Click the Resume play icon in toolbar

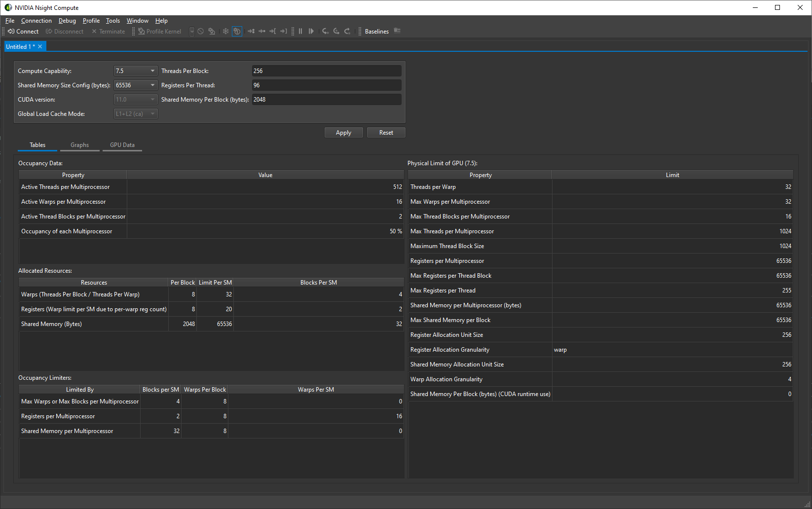click(311, 31)
